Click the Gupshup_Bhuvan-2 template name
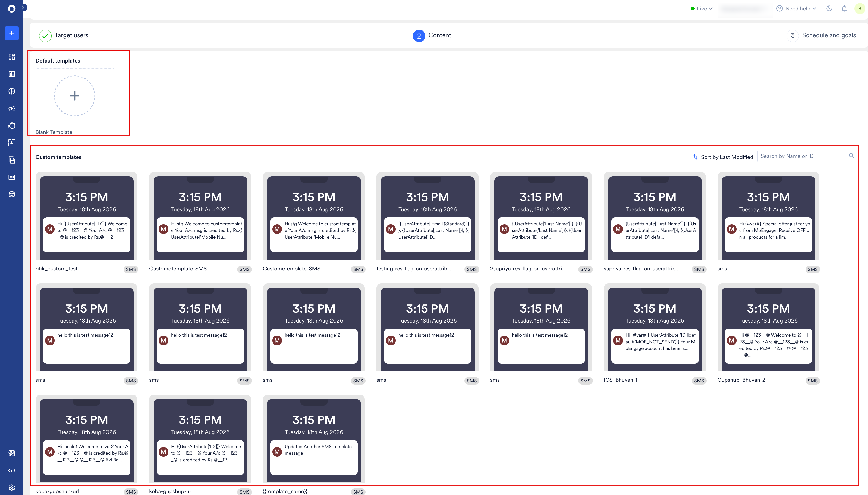Viewport: 868px width, 495px height. 741,380
